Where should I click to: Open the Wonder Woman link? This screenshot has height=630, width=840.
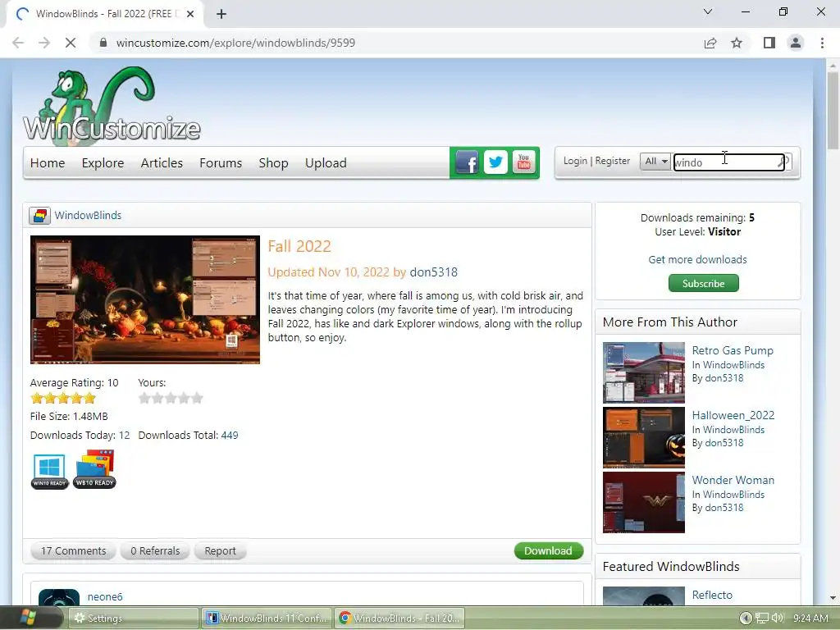tap(733, 480)
